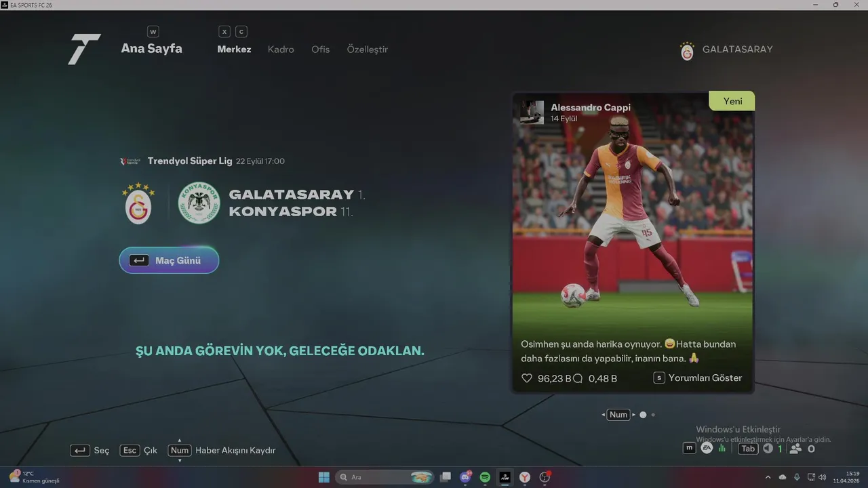Click the Tab key hint icon
Screen dimensions: 868x488
point(748,449)
